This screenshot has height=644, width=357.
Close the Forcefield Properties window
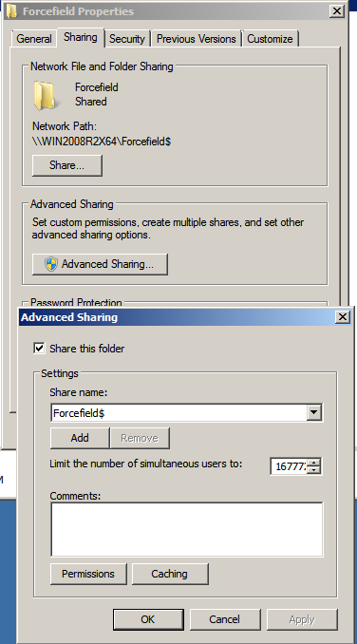(x=337, y=11)
